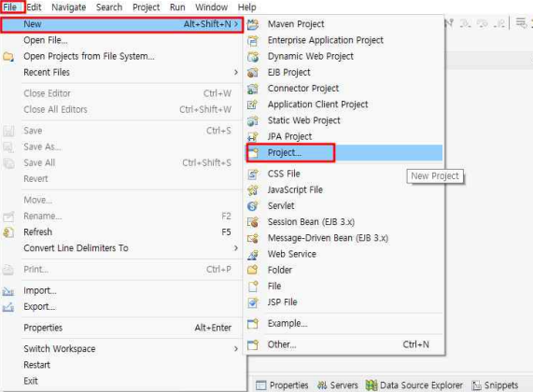This screenshot has height=392, width=533.
Task: Click the Example... wizard icon
Action: coord(253,324)
